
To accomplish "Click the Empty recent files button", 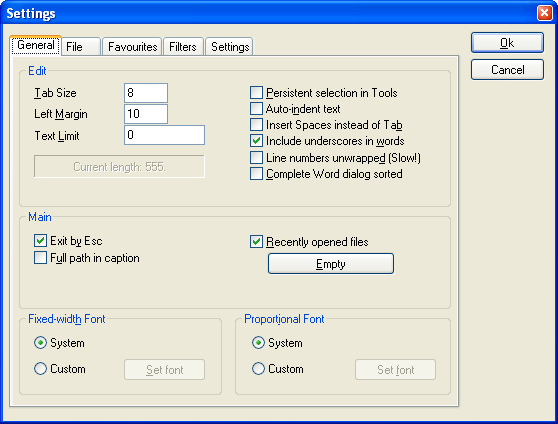I will click(331, 264).
